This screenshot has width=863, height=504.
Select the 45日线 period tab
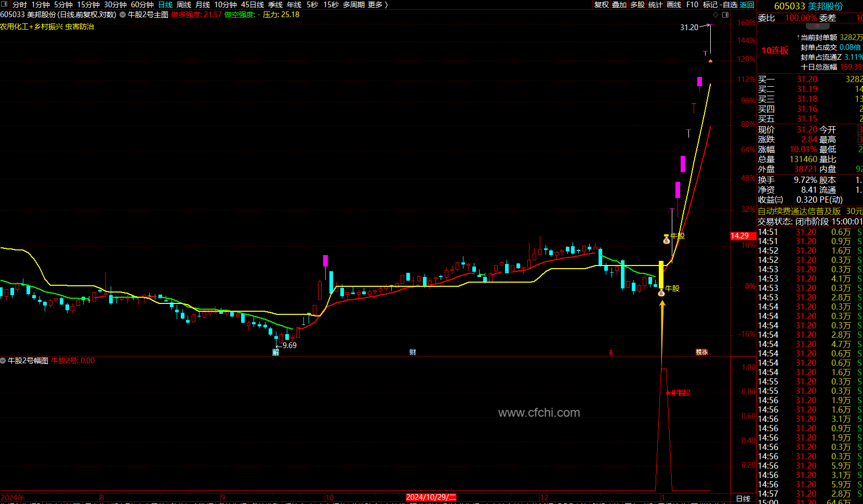253,5
